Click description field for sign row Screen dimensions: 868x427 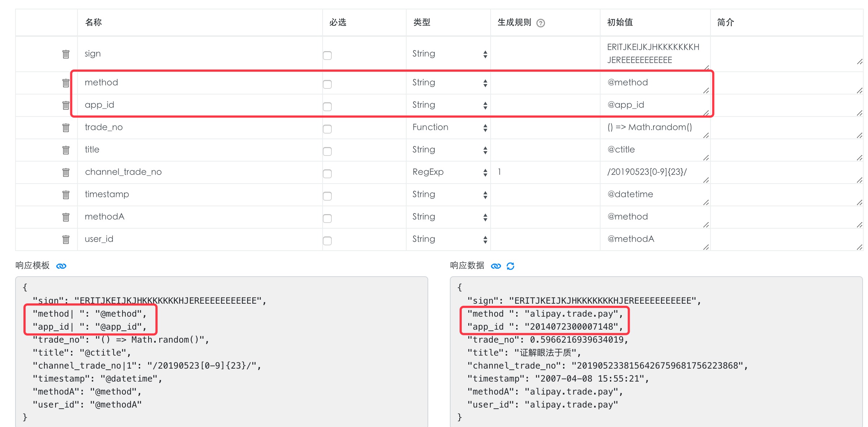pos(787,54)
